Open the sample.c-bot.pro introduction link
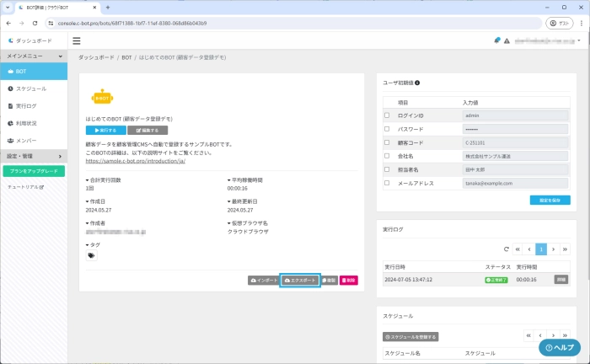The image size is (590, 364). point(137,160)
